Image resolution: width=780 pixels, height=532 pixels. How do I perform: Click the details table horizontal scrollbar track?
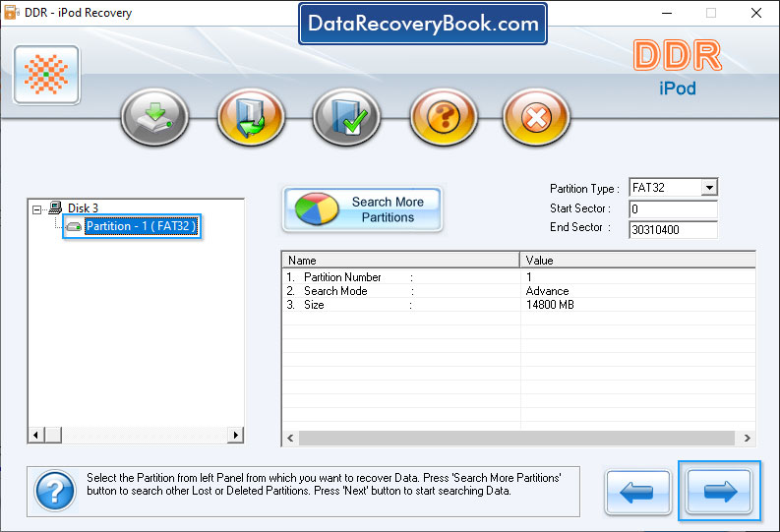coord(516,438)
